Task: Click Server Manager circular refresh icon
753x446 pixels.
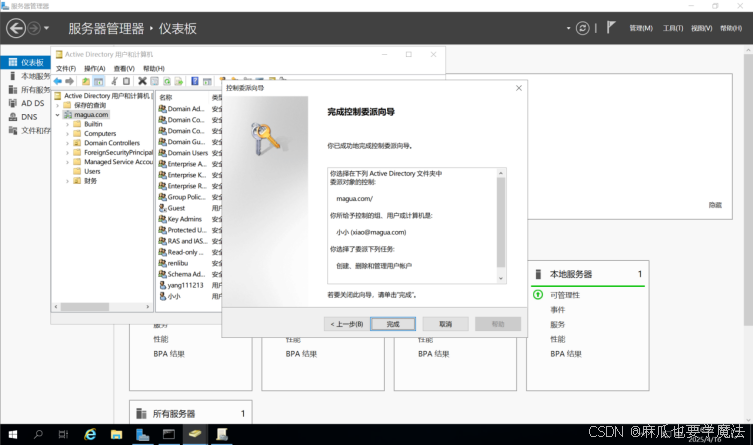Action: click(582, 28)
